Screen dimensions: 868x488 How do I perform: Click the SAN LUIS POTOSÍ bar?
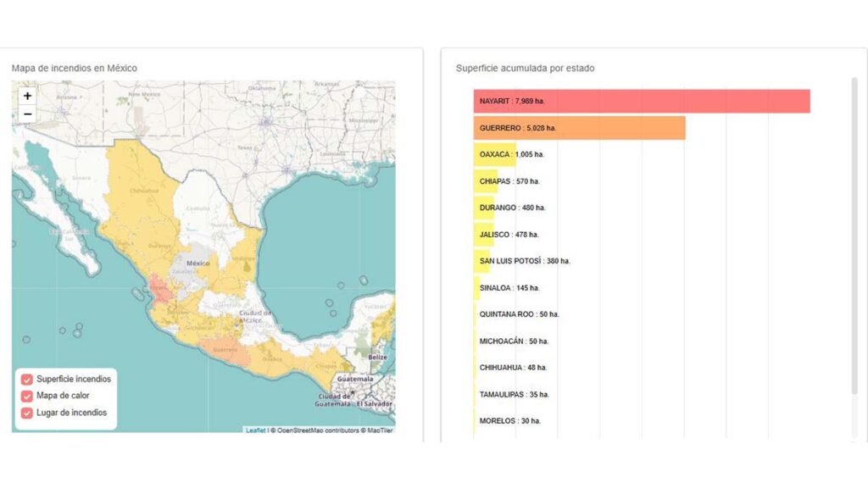(481, 261)
